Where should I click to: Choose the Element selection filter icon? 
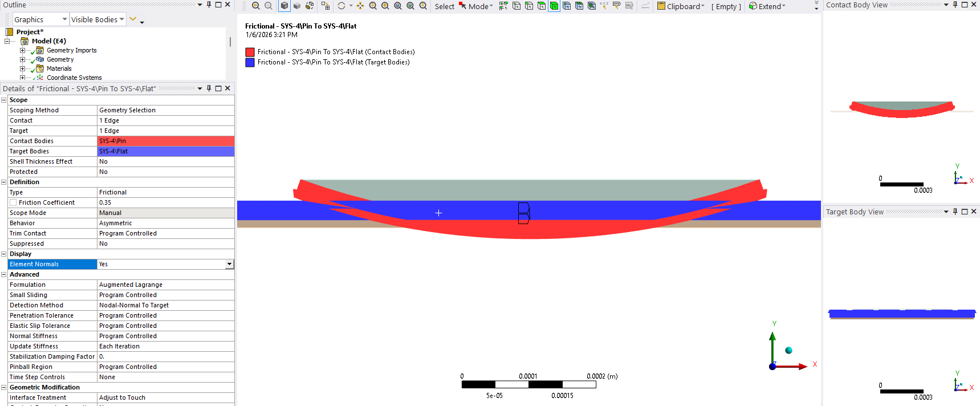(592, 6)
